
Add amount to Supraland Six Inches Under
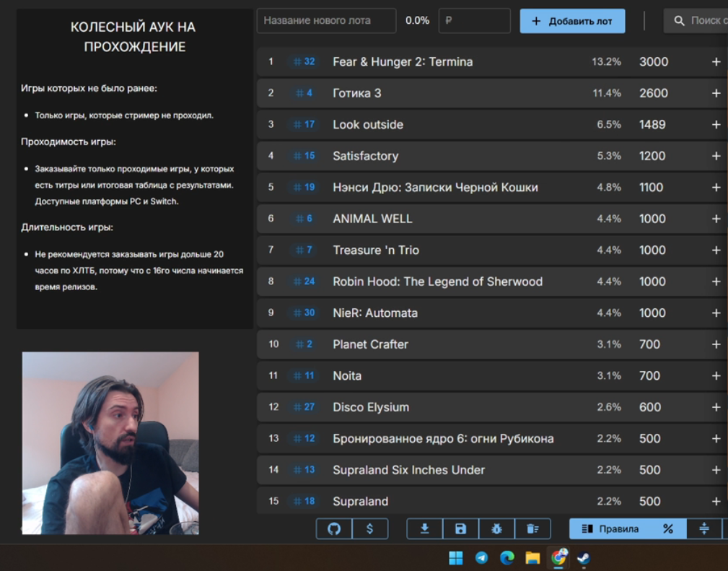[716, 470]
